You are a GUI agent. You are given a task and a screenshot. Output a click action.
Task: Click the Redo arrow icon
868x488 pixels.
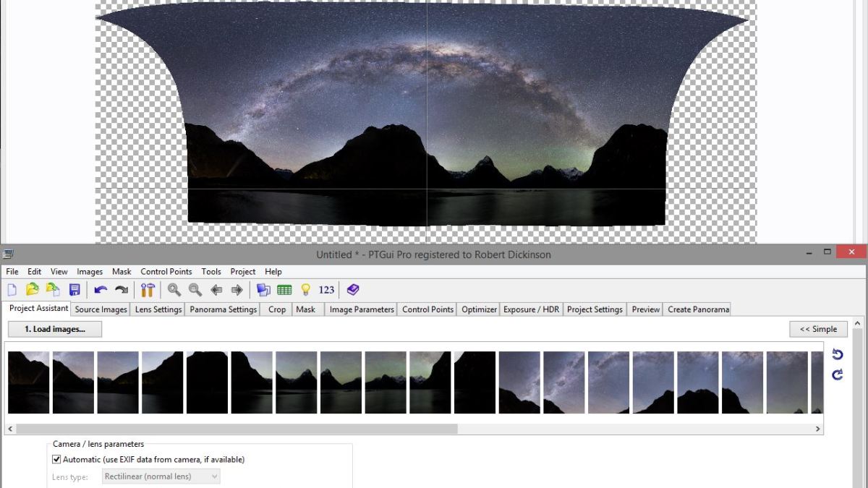[x=122, y=290]
